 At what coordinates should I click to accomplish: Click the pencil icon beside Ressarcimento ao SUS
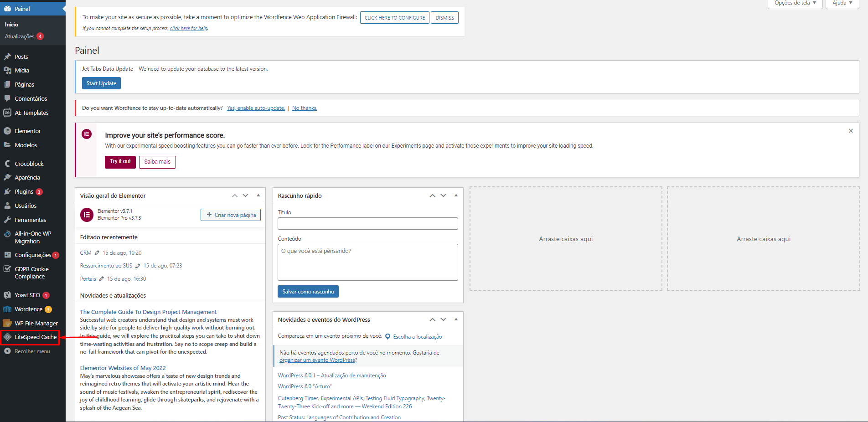click(x=138, y=266)
